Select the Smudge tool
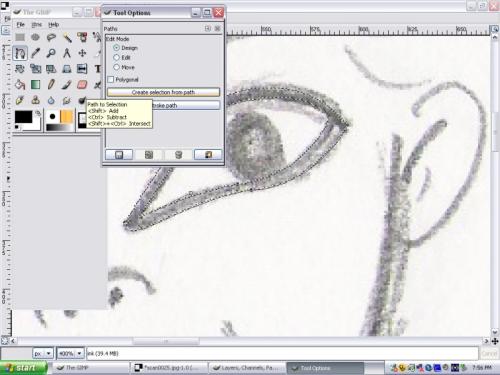Viewport: 500px width, 375px height. tap(67, 100)
